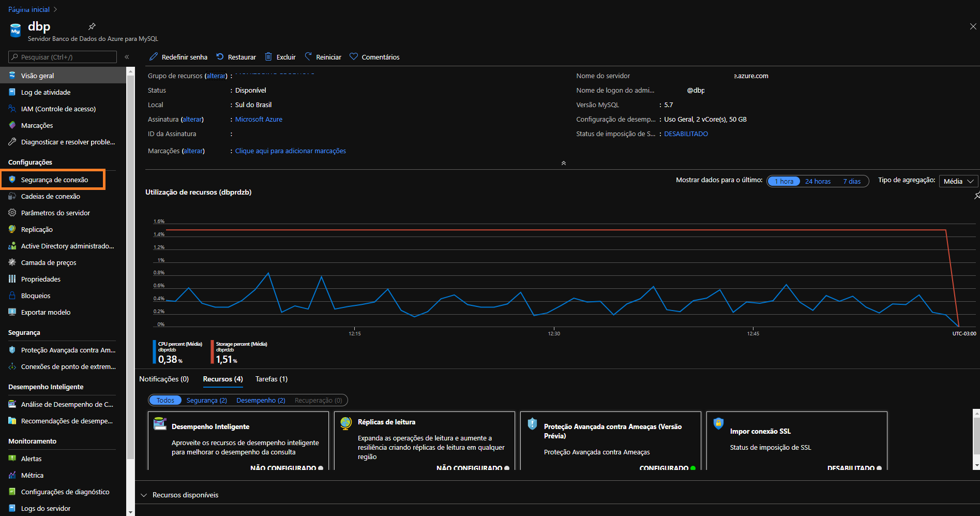The height and width of the screenshot is (516, 980).
Task: Open DESABILITADO SSL status link
Action: click(686, 134)
